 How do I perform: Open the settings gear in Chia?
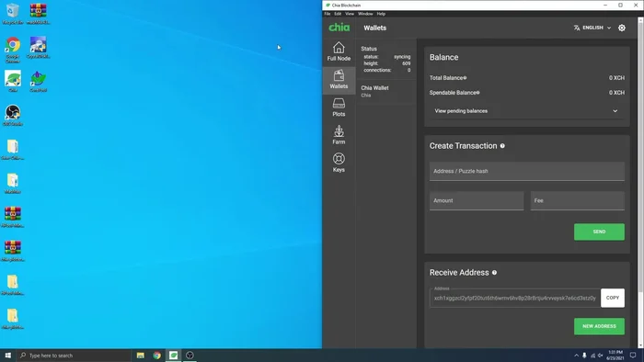pyautogui.click(x=622, y=28)
